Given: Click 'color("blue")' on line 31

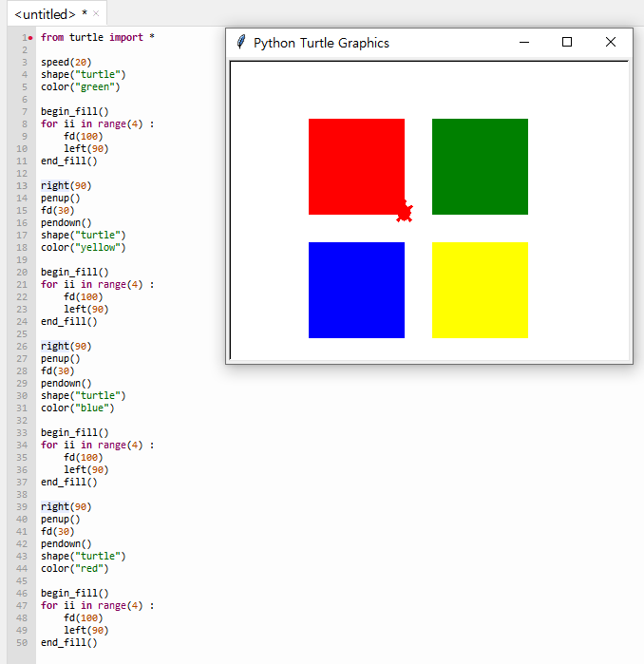Looking at the screenshot, I should tap(78, 408).
